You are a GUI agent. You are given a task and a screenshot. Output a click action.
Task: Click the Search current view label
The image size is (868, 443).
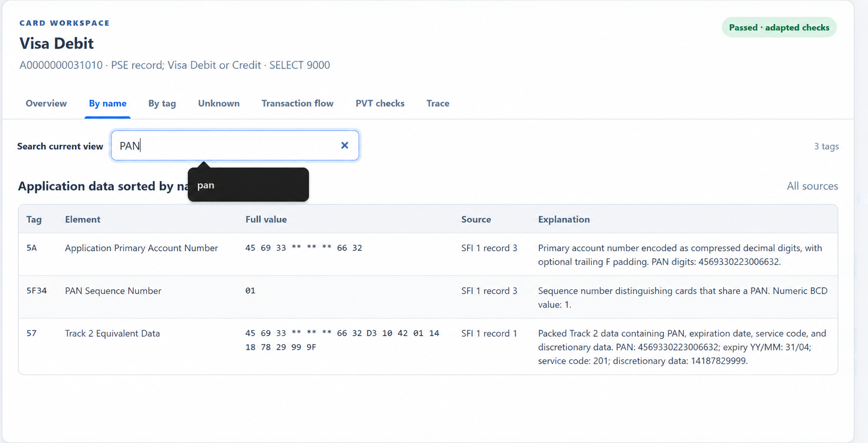pyautogui.click(x=60, y=146)
